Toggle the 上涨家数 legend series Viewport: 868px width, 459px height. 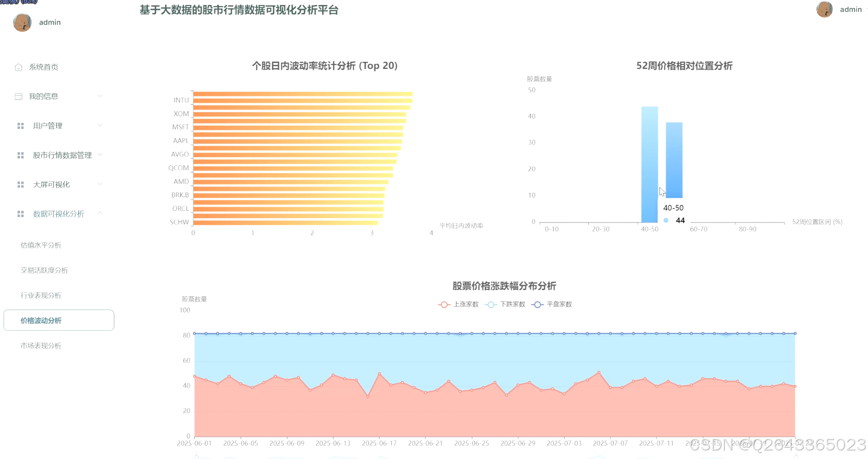458,304
